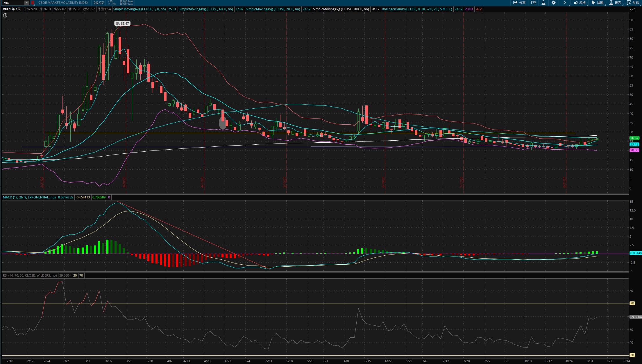The height and width of the screenshot is (364, 642).
Task: Click the CBOE MARKET VOLATILITY INDEX description
Action: [x=63, y=3]
